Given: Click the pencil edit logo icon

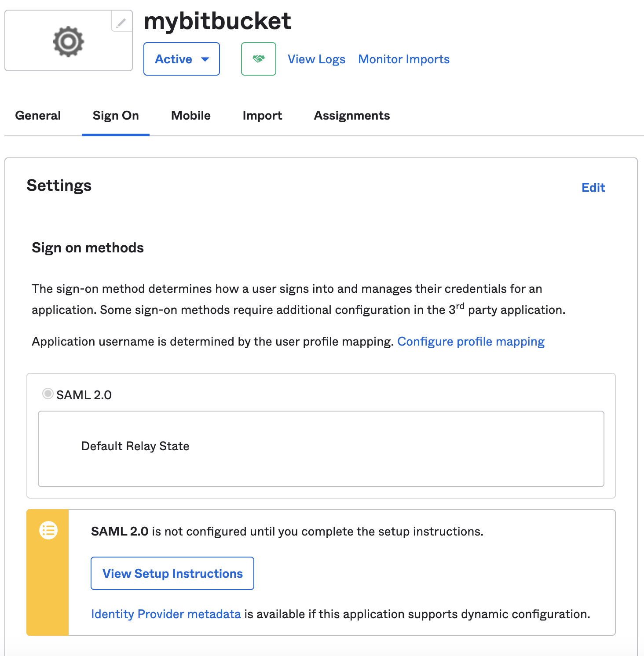Looking at the screenshot, I should [x=121, y=21].
